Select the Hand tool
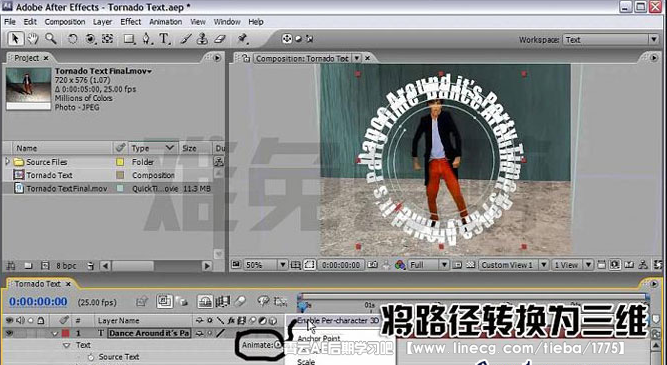The height and width of the screenshot is (365, 667). coord(33,39)
